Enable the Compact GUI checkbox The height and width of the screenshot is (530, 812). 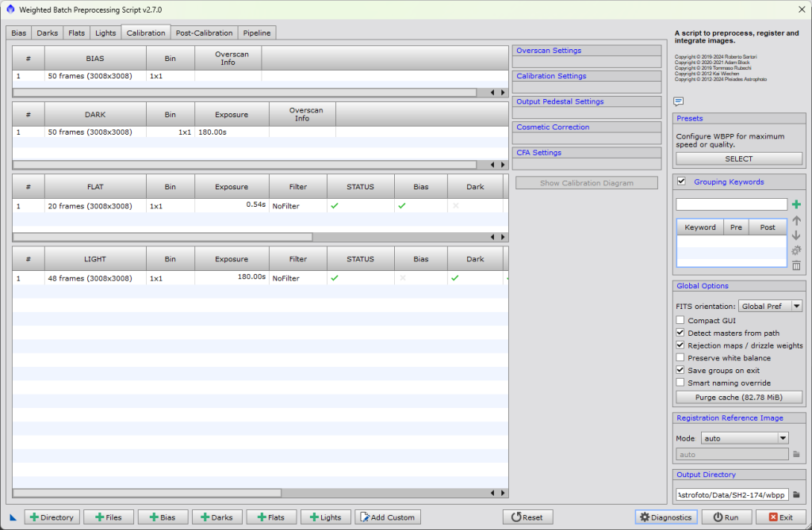click(x=680, y=321)
